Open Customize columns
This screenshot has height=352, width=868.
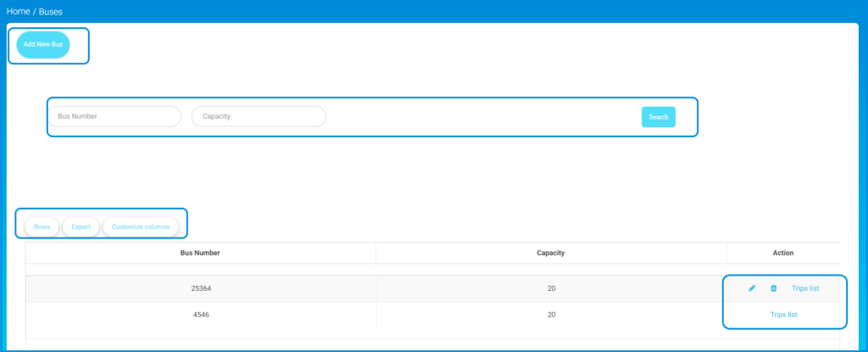point(141,226)
